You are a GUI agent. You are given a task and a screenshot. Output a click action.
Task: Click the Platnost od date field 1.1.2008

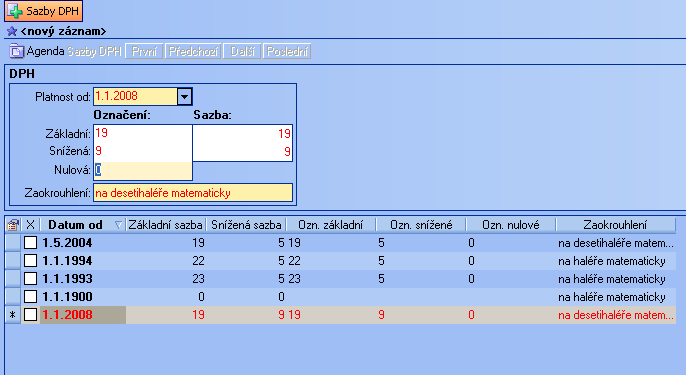pyautogui.click(x=135, y=97)
